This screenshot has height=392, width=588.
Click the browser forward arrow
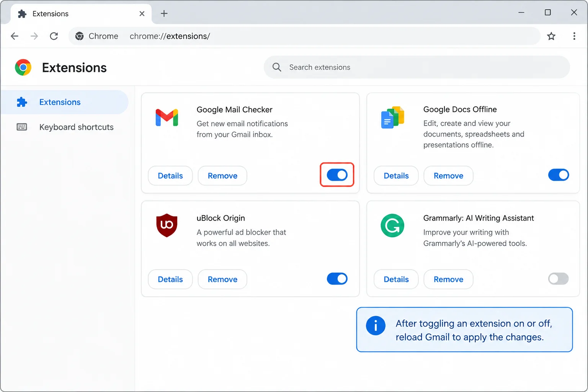34,36
